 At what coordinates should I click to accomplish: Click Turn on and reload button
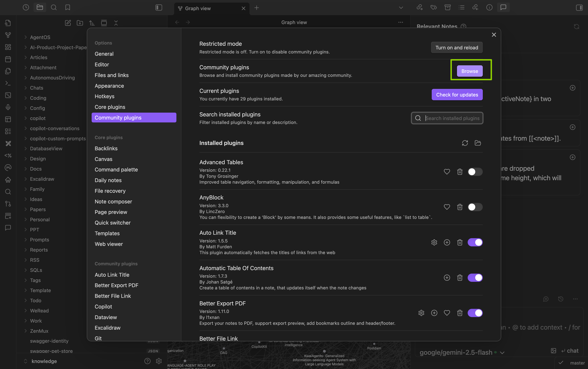coord(457,48)
